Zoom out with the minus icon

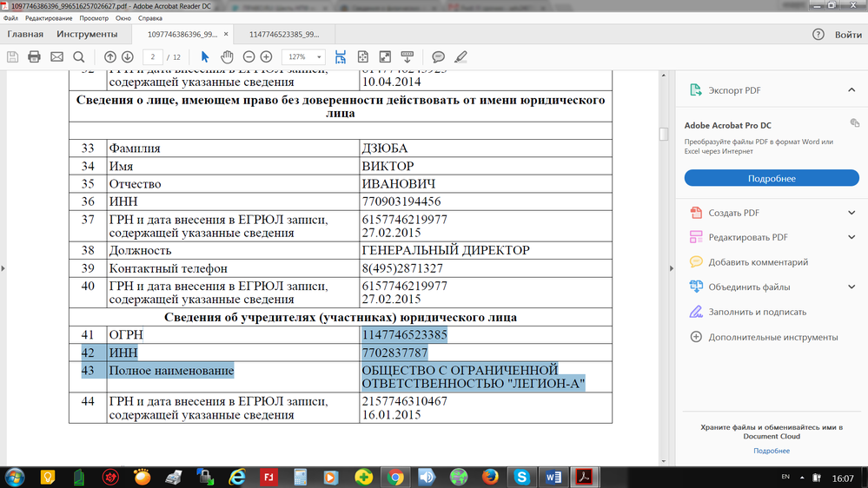[248, 57]
